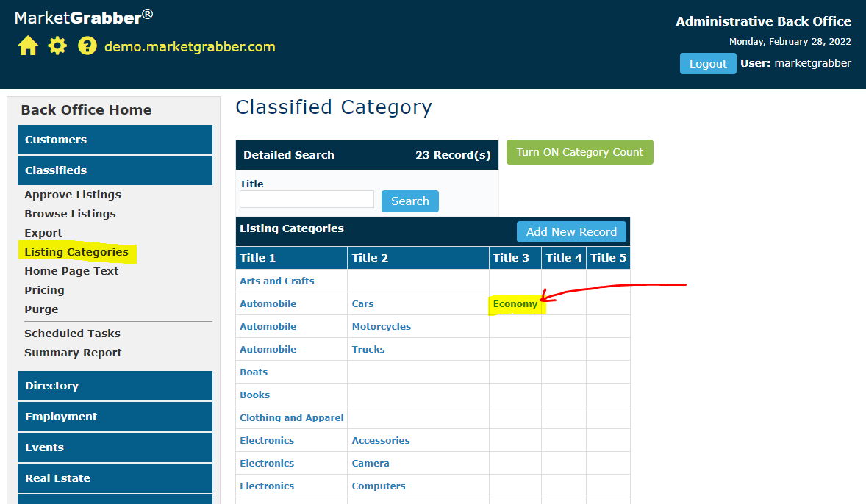The width and height of the screenshot is (866, 504).
Task: Select Listing Categories in the sidebar
Action: 76,252
